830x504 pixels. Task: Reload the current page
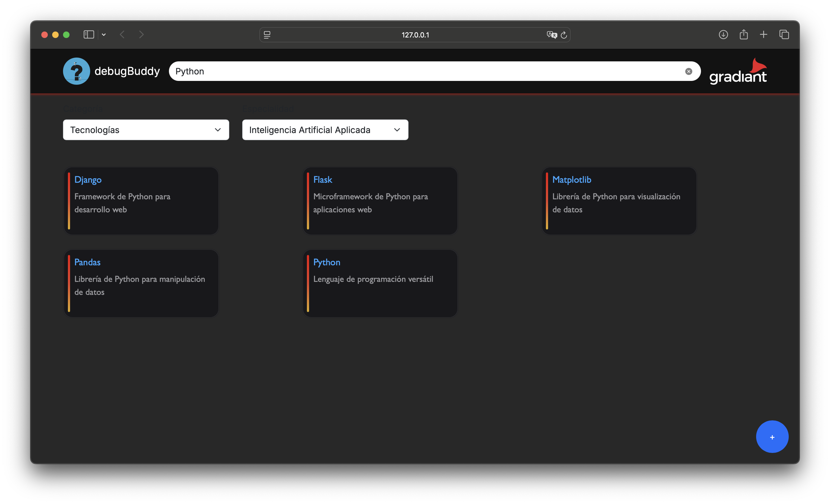coord(564,35)
